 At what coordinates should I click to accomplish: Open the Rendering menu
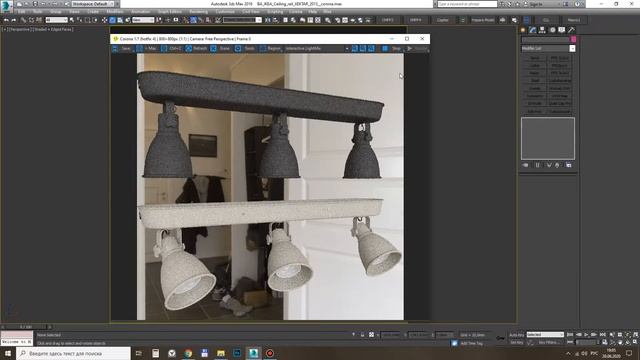(198, 12)
